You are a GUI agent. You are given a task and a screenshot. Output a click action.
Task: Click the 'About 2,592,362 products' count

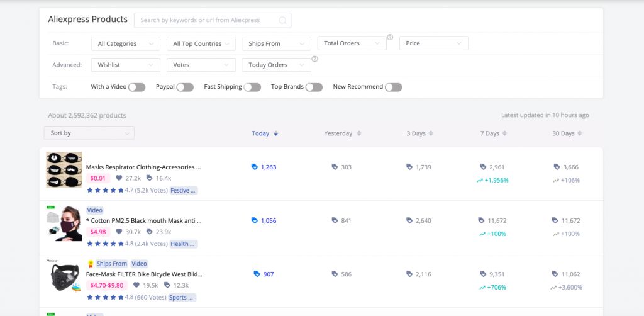click(87, 115)
